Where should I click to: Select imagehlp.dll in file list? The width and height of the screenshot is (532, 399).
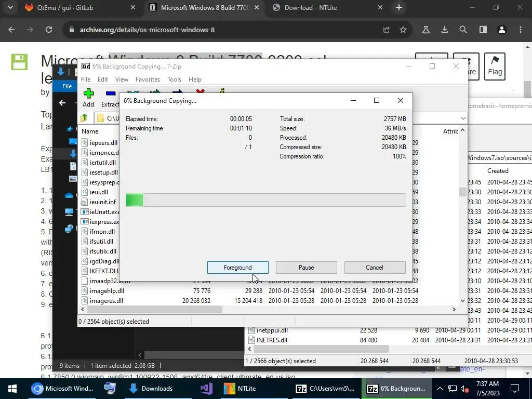(107, 291)
